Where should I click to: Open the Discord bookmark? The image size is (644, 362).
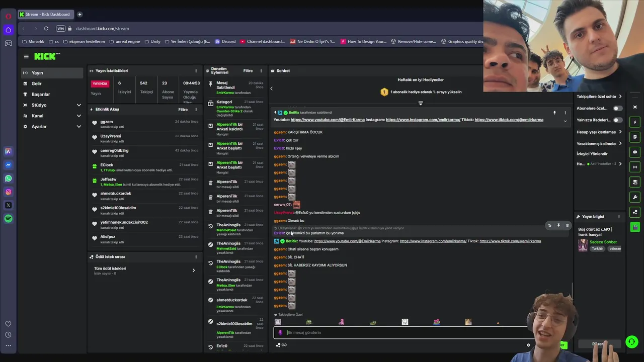[x=225, y=42]
